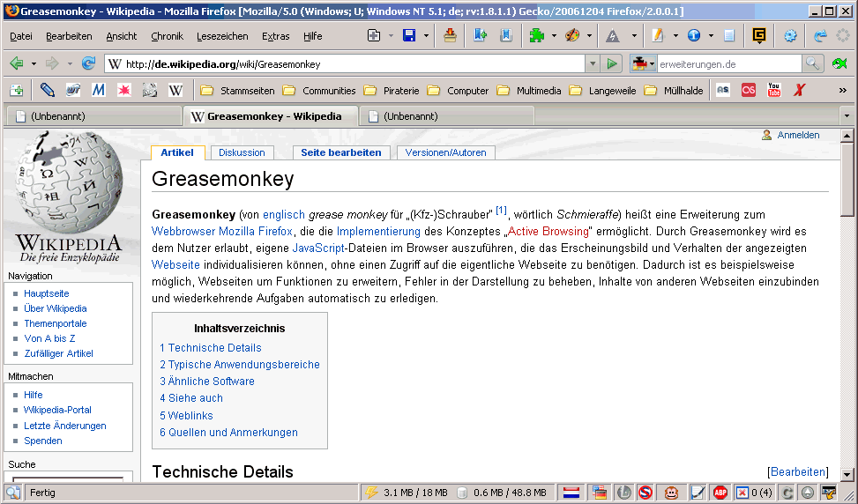The image size is (858, 504).
Task: Click the add bookmark icon with green plus
Action: coord(480,36)
